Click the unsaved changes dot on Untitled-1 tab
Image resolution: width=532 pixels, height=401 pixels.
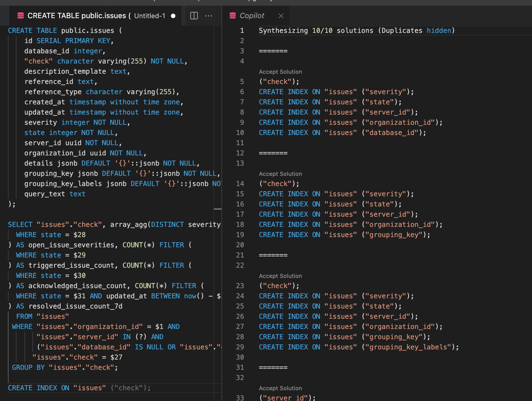[x=173, y=16]
